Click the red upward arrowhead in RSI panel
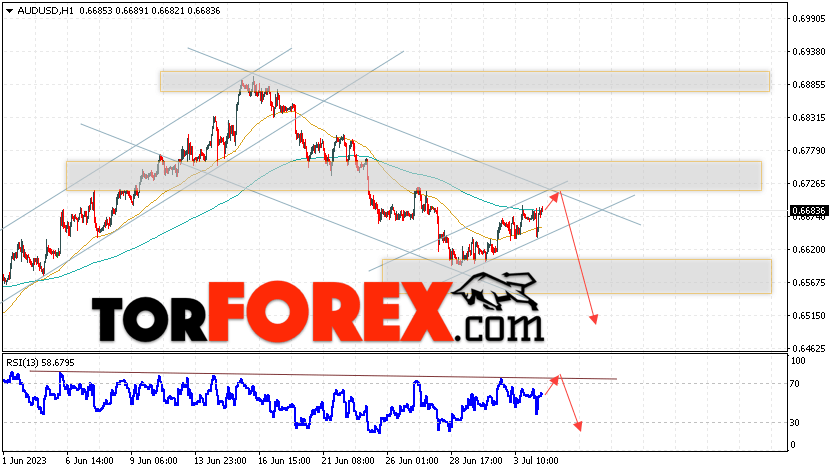This screenshot has width=833, height=472. tap(555, 379)
